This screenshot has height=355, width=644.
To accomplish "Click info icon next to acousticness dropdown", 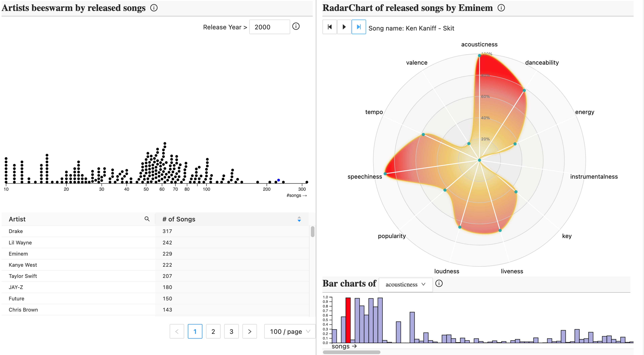I will pos(439,283).
